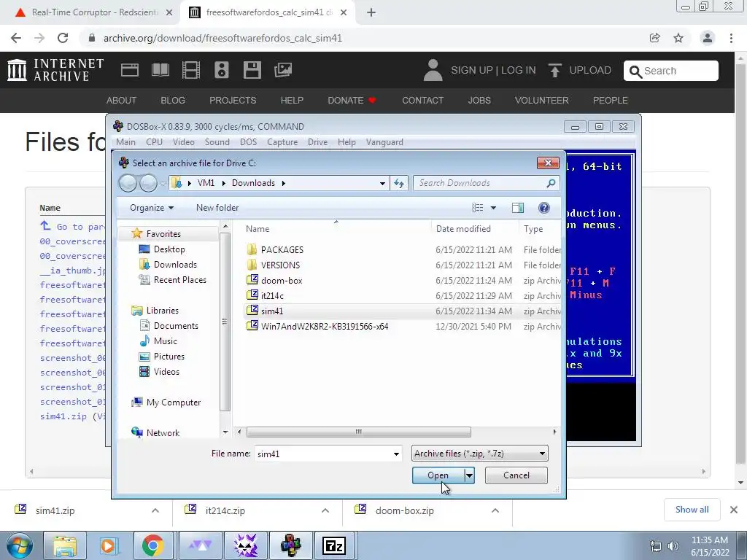Screen dimensions: 747x560
Task: Open the Video film icon in Archive header
Action: pos(191,70)
